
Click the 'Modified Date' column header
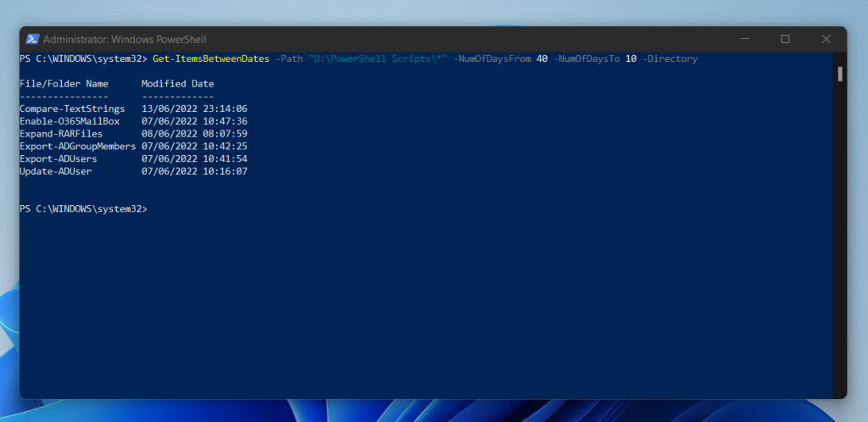click(x=178, y=84)
